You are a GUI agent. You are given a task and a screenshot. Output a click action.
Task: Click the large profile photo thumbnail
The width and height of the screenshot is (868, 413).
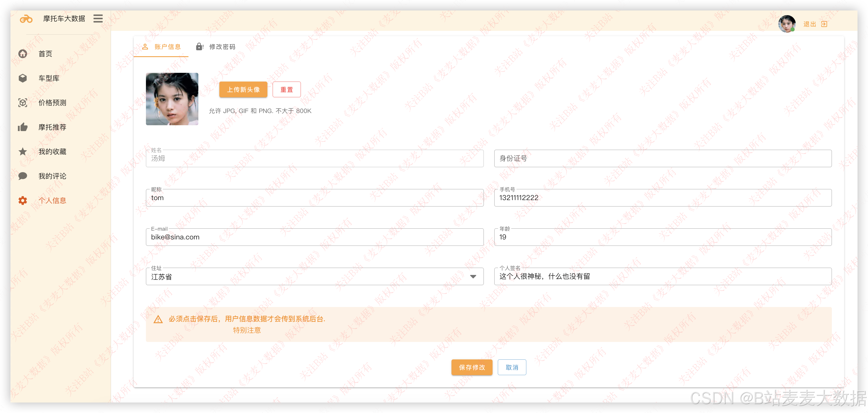pyautogui.click(x=172, y=99)
